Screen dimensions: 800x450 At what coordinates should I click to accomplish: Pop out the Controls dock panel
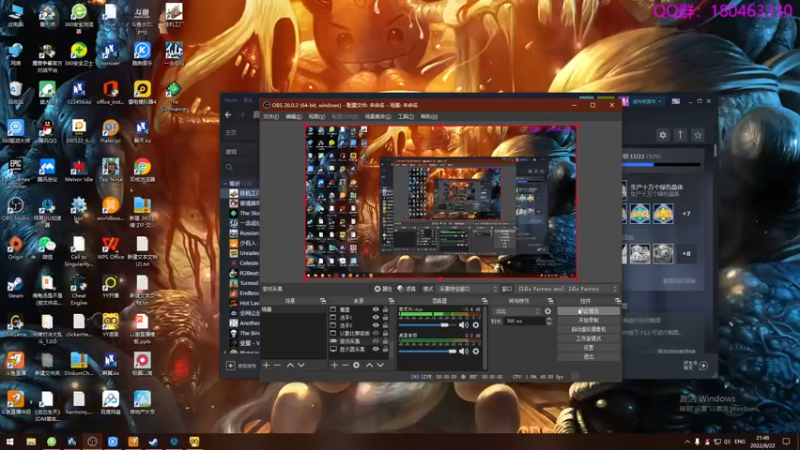click(x=617, y=301)
